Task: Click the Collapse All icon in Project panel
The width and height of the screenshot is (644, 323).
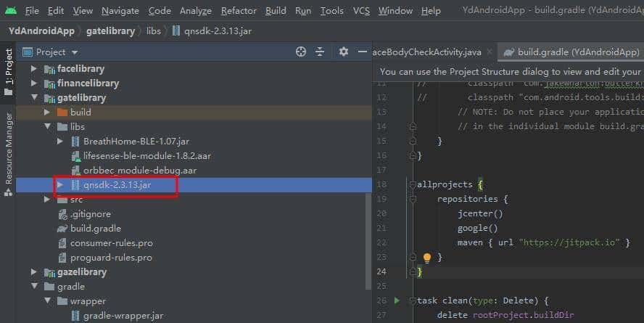Action: click(x=320, y=52)
